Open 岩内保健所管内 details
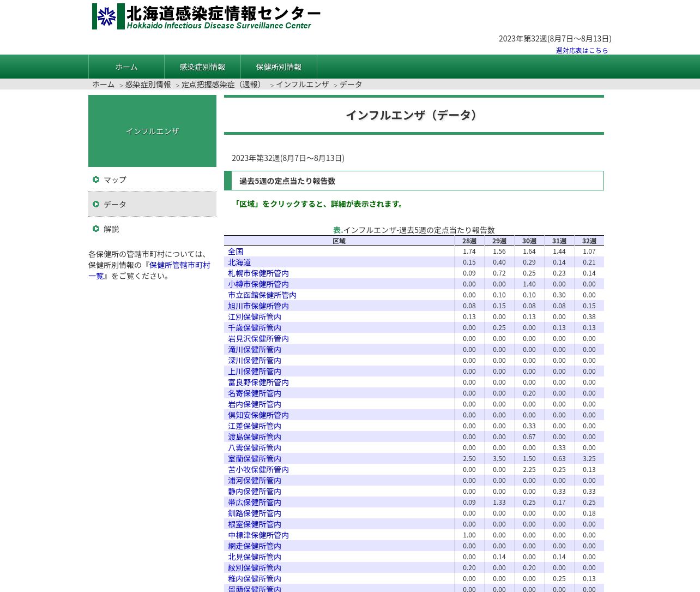 pyautogui.click(x=255, y=404)
